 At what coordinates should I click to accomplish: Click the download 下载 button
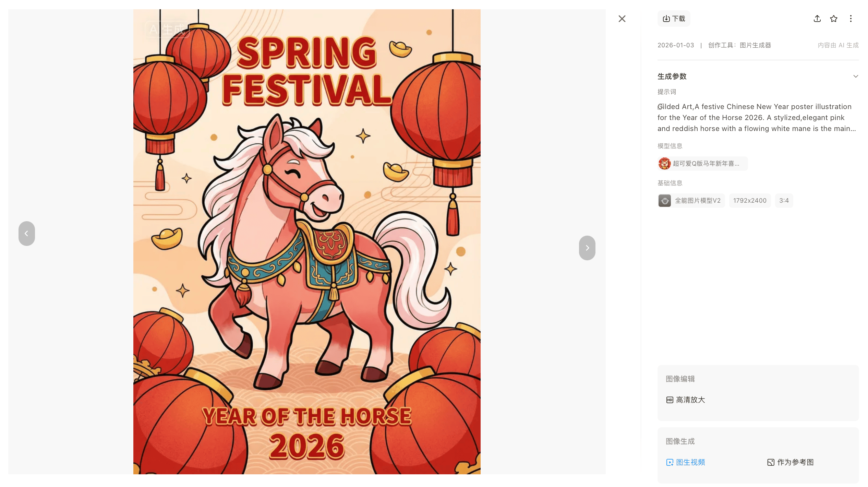coord(674,19)
